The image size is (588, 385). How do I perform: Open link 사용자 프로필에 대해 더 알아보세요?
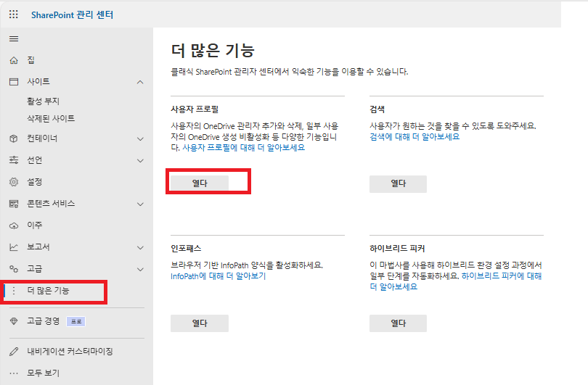coord(243,148)
